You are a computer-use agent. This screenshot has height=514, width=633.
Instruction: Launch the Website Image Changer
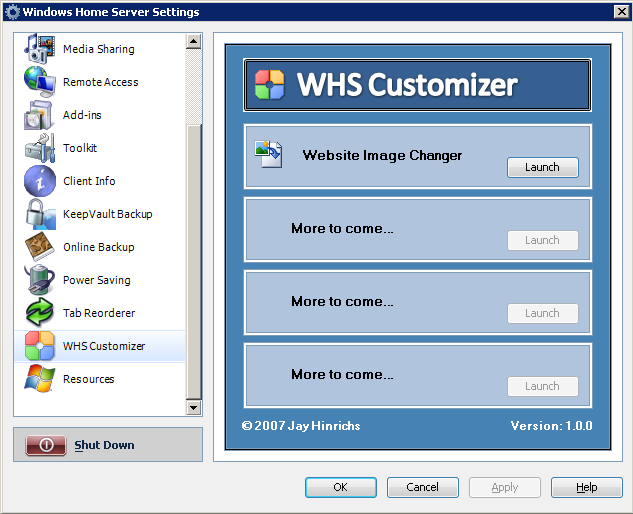543,167
